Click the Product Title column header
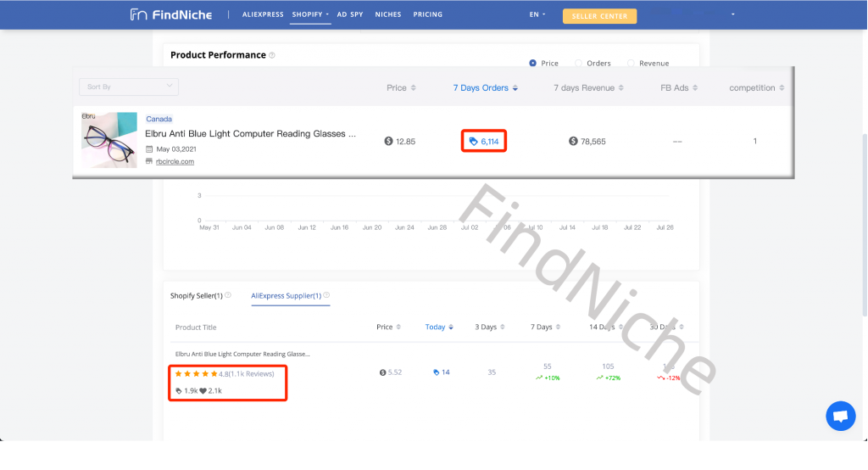 [x=196, y=327]
